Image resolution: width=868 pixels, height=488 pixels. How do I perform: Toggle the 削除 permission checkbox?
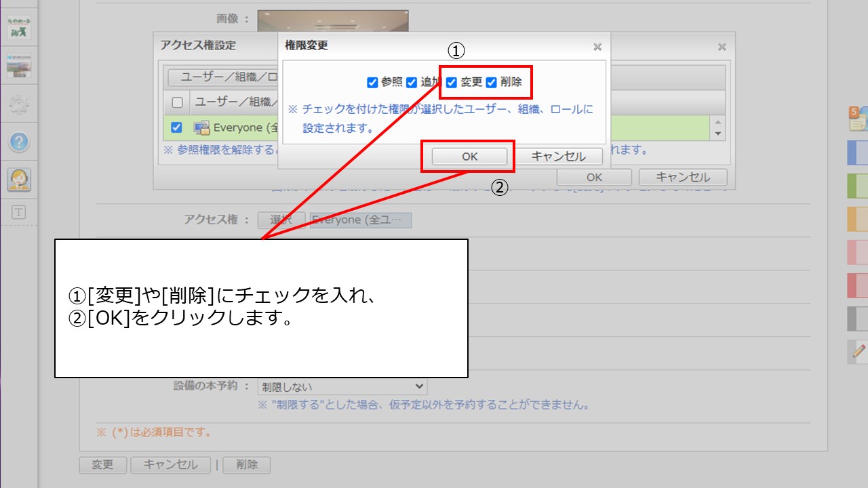pyautogui.click(x=492, y=83)
